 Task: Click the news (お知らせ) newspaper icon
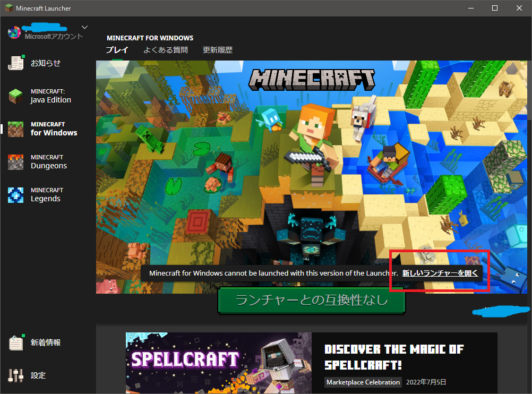coord(16,63)
